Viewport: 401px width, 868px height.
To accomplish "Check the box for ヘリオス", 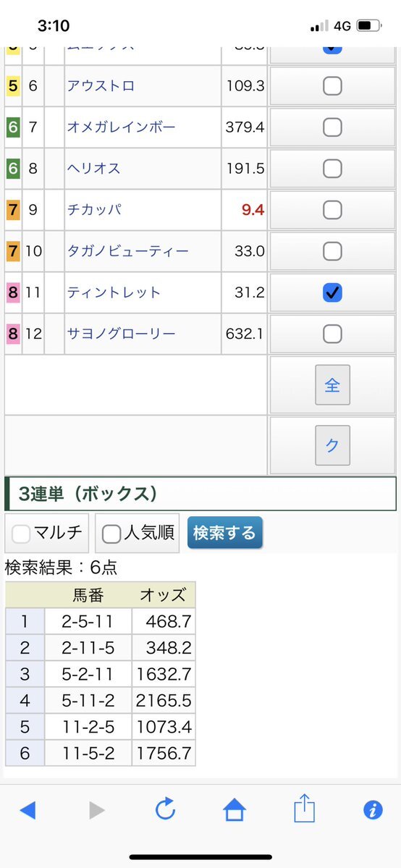I will (x=332, y=169).
